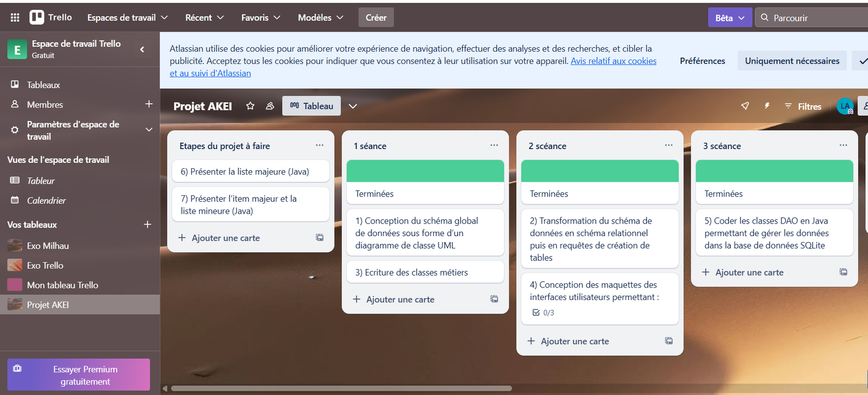868x395 pixels.
Task: Open the apps grid switcher icon
Action: point(15,17)
